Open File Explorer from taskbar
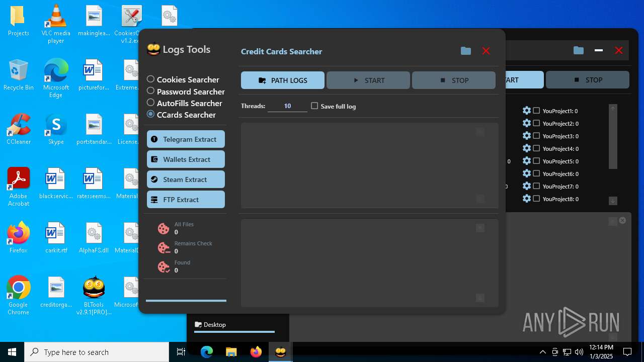 231,352
